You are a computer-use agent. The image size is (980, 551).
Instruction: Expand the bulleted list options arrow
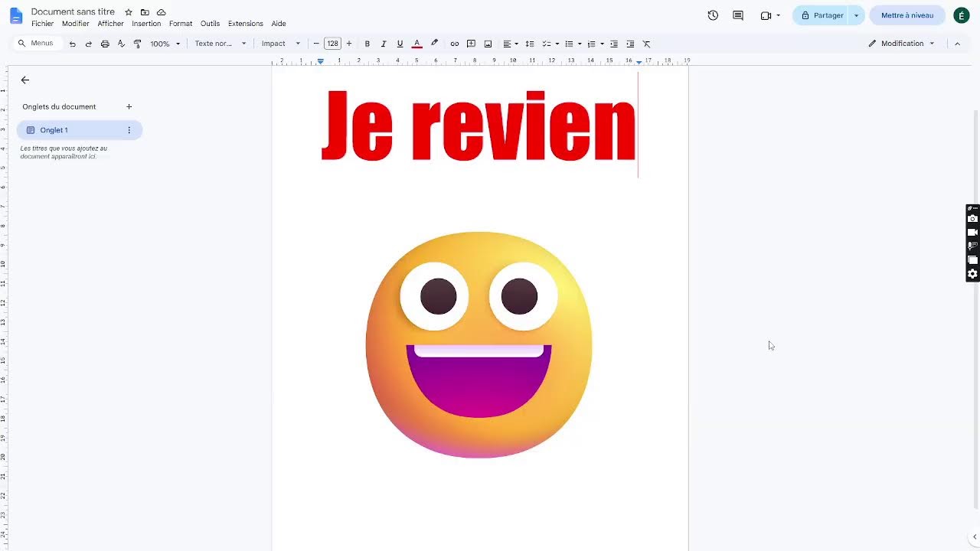click(579, 44)
